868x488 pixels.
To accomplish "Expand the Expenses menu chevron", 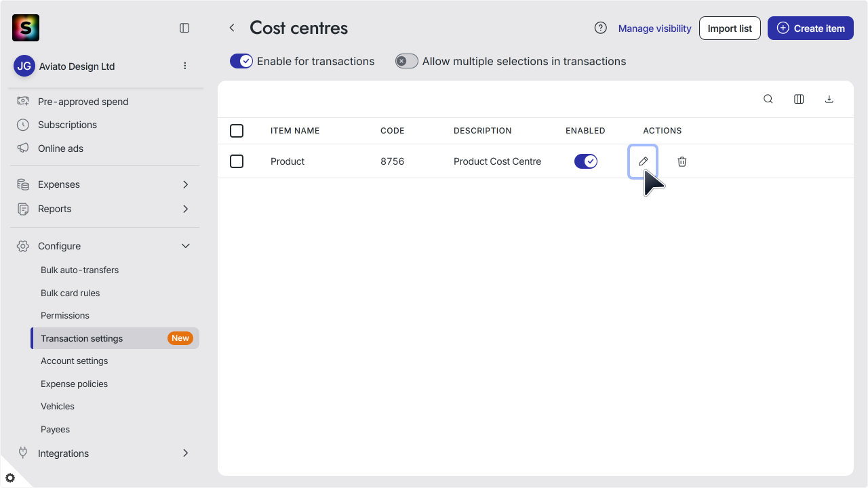I will tap(186, 184).
